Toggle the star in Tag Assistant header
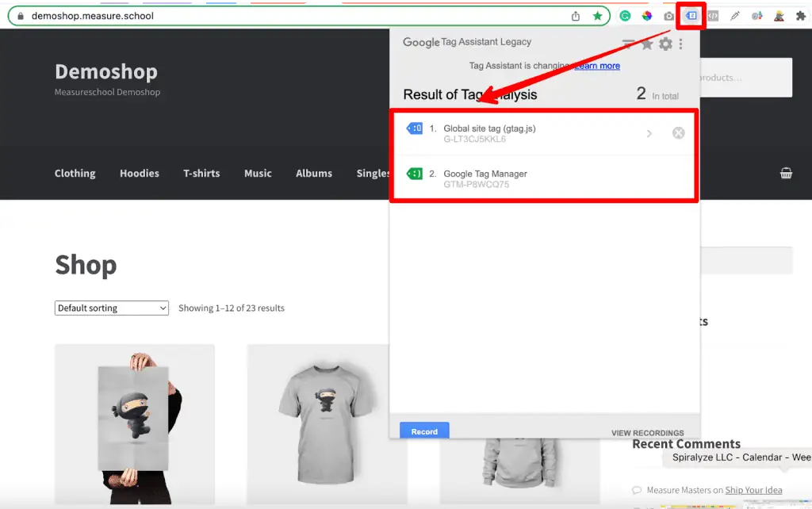Image resolution: width=812 pixels, height=509 pixels. point(647,44)
